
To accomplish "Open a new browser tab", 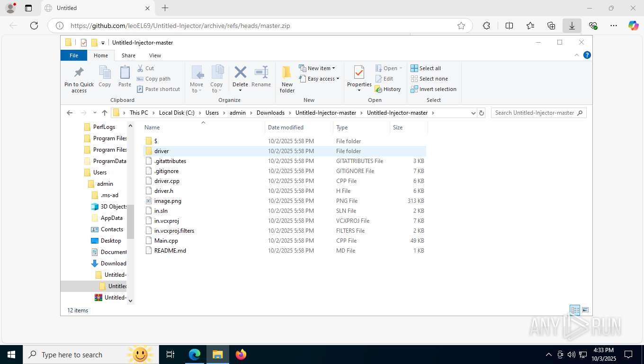I will [x=165, y=8].
